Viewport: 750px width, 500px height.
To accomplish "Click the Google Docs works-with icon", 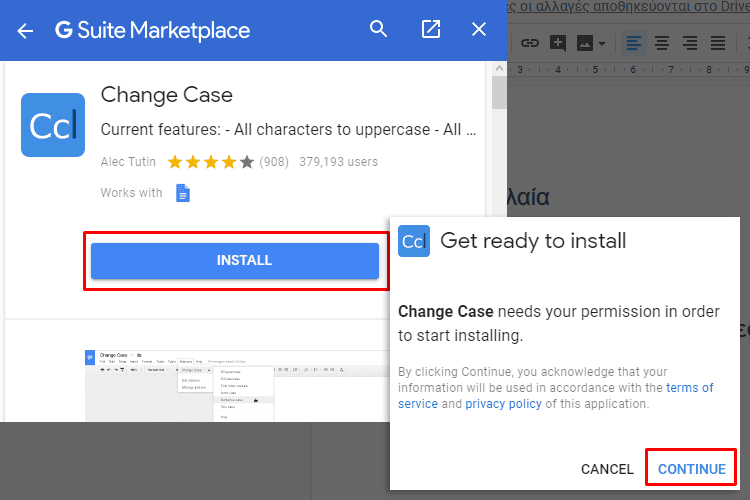I will click(x=183, y=193).
